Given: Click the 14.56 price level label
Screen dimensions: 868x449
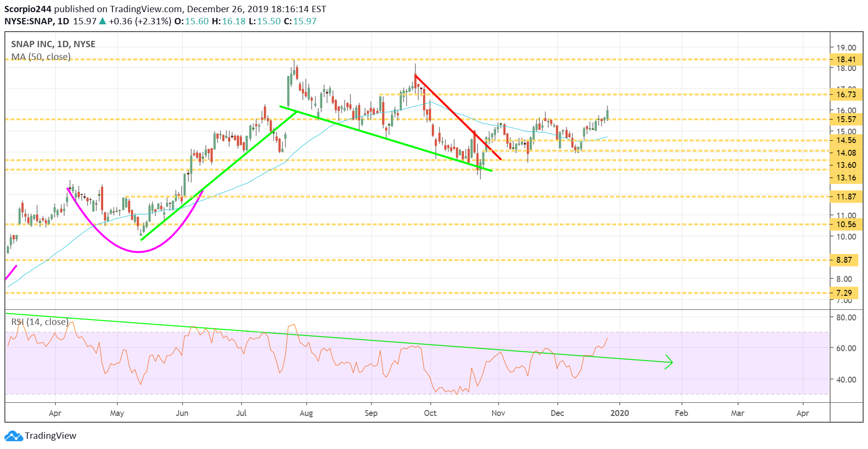Looking at the screenshot, I should pos(846,140).
